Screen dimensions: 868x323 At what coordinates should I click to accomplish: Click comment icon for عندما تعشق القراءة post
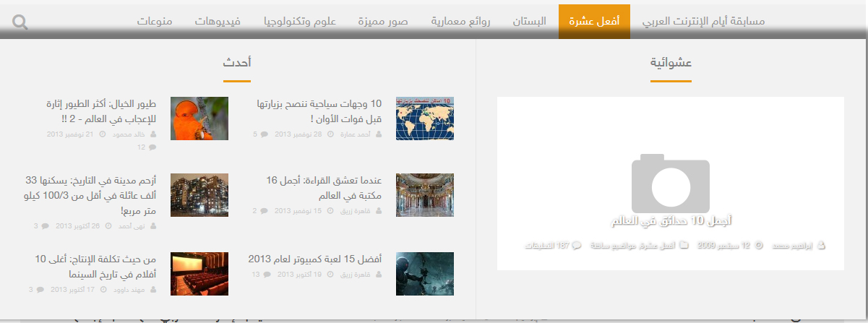tap(265, 211)
